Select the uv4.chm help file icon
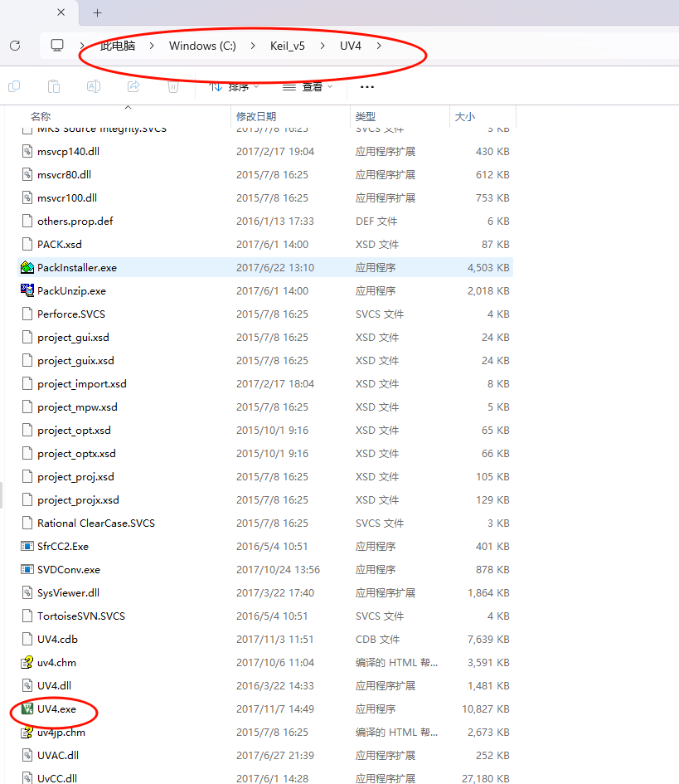This screenshot has width=679, height=784. 27,663
